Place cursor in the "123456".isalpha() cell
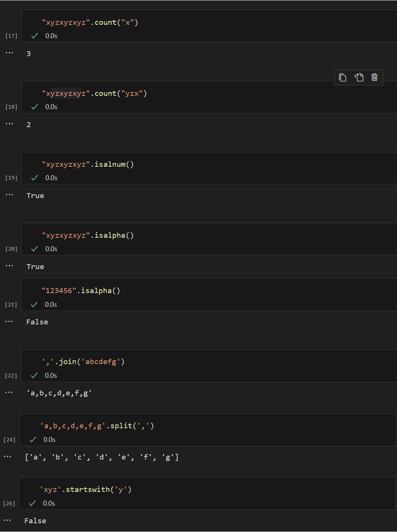The height and width of the screenshot is (532, 397). pyautogui.click(x=81, y=291)
